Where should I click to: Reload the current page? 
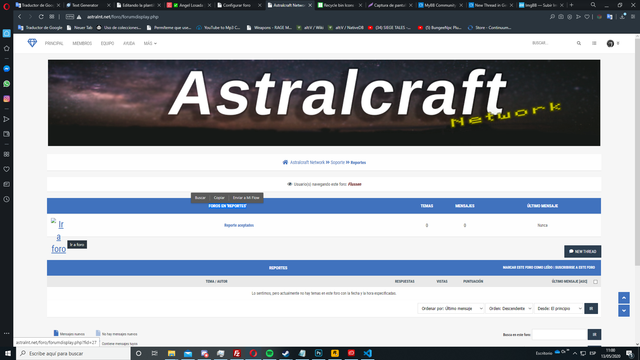coord(41,17)
